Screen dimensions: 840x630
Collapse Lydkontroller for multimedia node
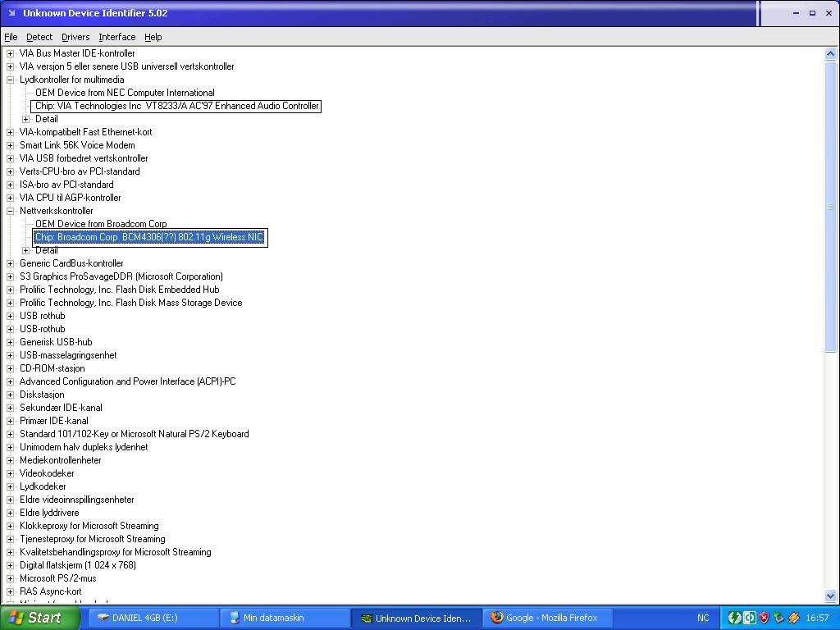[x=10, y=80]
